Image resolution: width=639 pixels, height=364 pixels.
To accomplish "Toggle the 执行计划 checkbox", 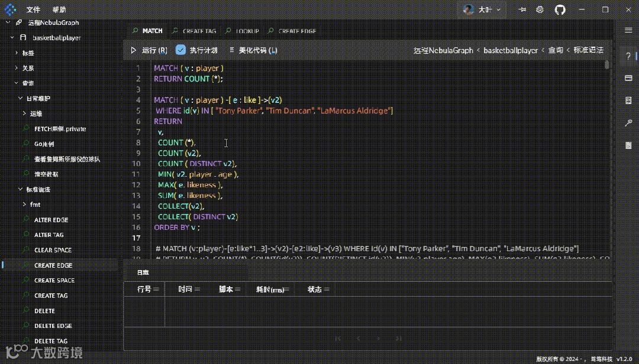I will tap(181, 50).
